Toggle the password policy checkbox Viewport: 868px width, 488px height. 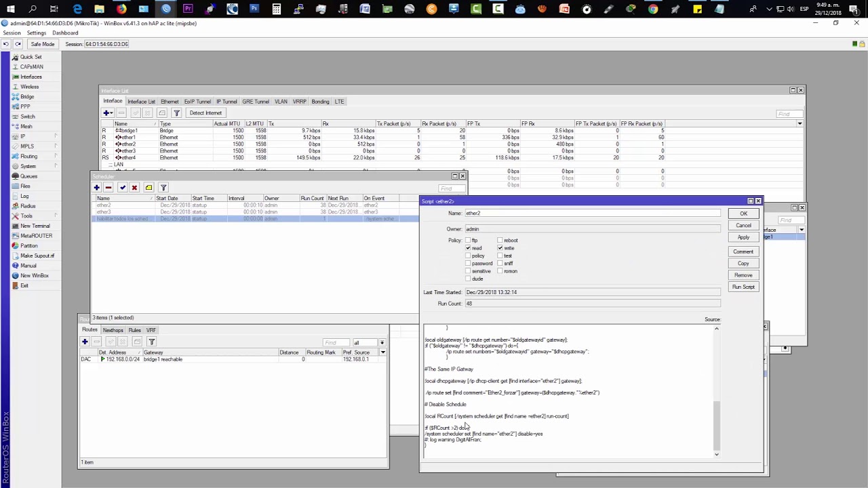click(x=468, y=264)
